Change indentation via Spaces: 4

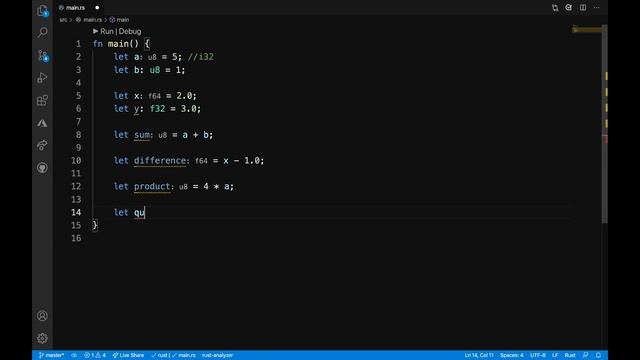pyautogui.click(x=511, y=355)
